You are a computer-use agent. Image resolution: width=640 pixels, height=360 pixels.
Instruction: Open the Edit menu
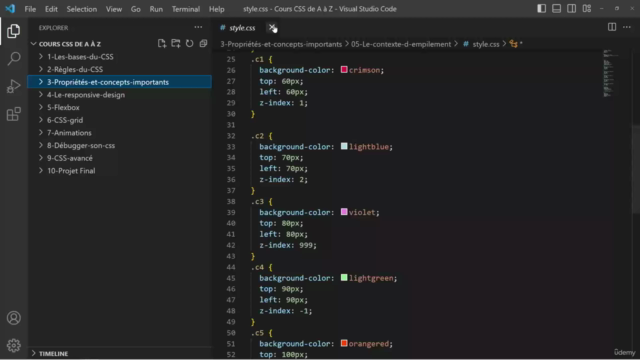pos(51,9)
